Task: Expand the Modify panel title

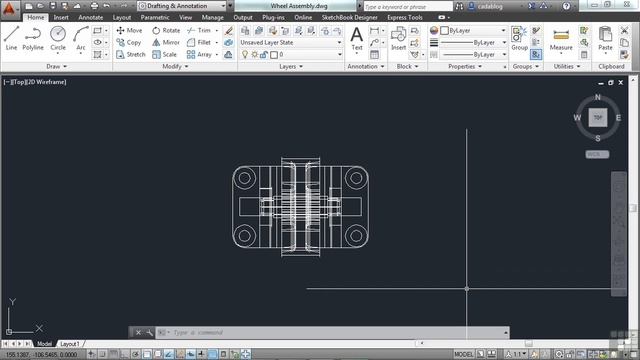Action: point(176,66)
